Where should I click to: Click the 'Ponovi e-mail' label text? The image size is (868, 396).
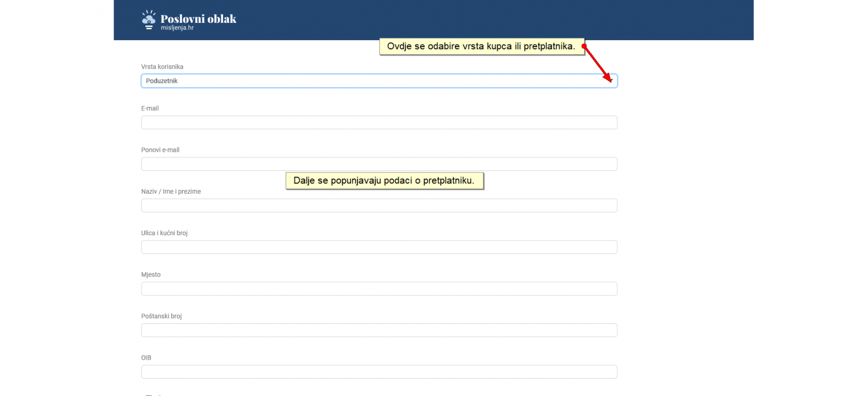[160, 150]
